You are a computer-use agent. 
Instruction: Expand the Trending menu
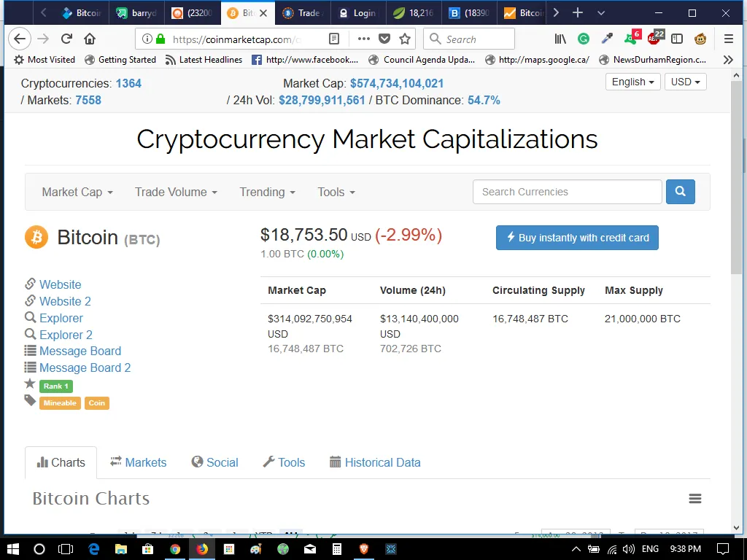coord(267,192)
